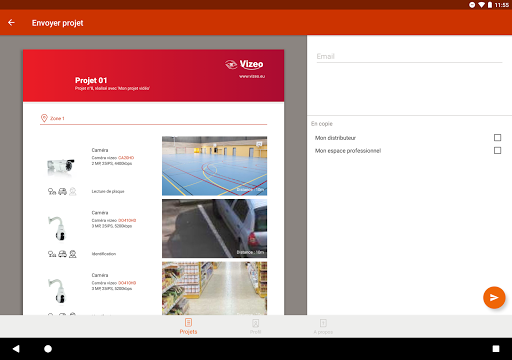The height and width of the screenshot is (360, 512).
Task: Click the Zone 1 location pin icon
Action: point(44,118)
